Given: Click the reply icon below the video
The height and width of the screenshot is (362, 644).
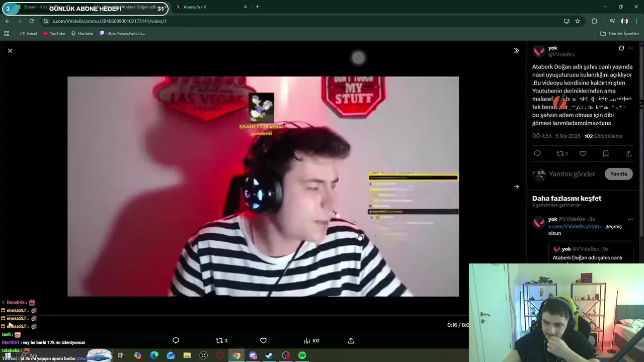Looking at the screenshot, I should (x=176, y=340).
